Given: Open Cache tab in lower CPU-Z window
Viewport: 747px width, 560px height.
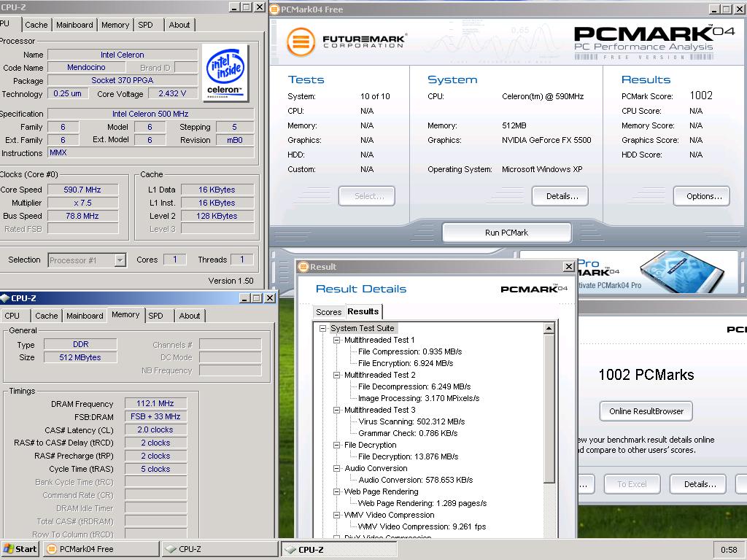Looking at the screenshot, I should tap(46, 315).
